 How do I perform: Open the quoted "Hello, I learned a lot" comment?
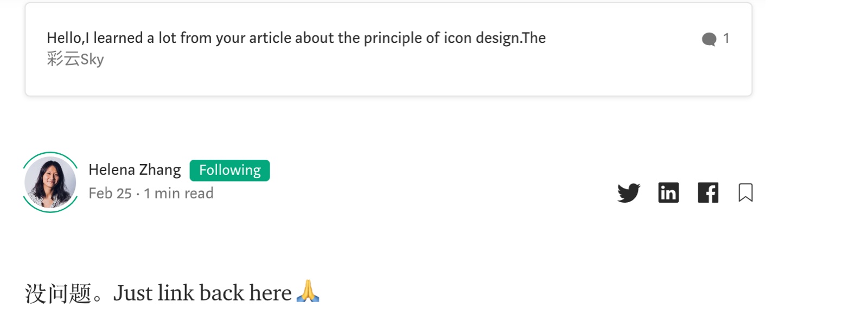(x=296, y=38)
